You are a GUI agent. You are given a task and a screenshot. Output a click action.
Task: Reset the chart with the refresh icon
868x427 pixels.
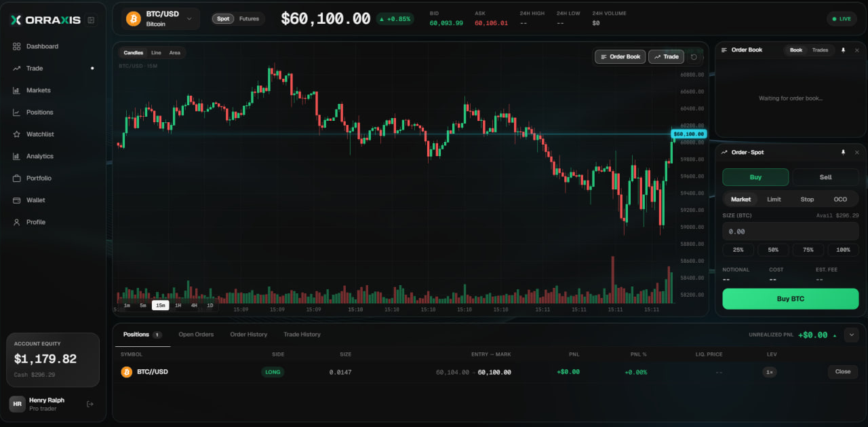[694, 57]
